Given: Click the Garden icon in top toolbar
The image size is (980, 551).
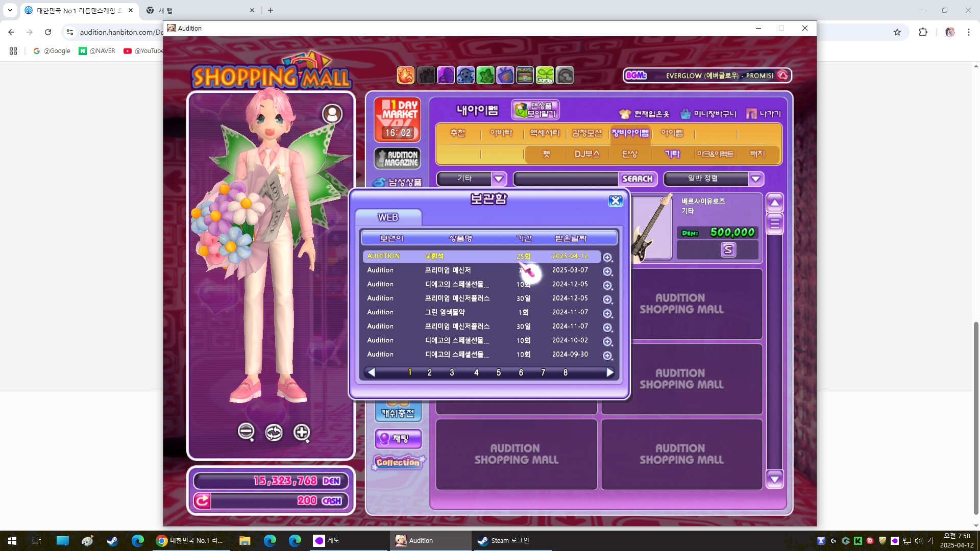Looking at the screenshot, I should pos(545,76).
